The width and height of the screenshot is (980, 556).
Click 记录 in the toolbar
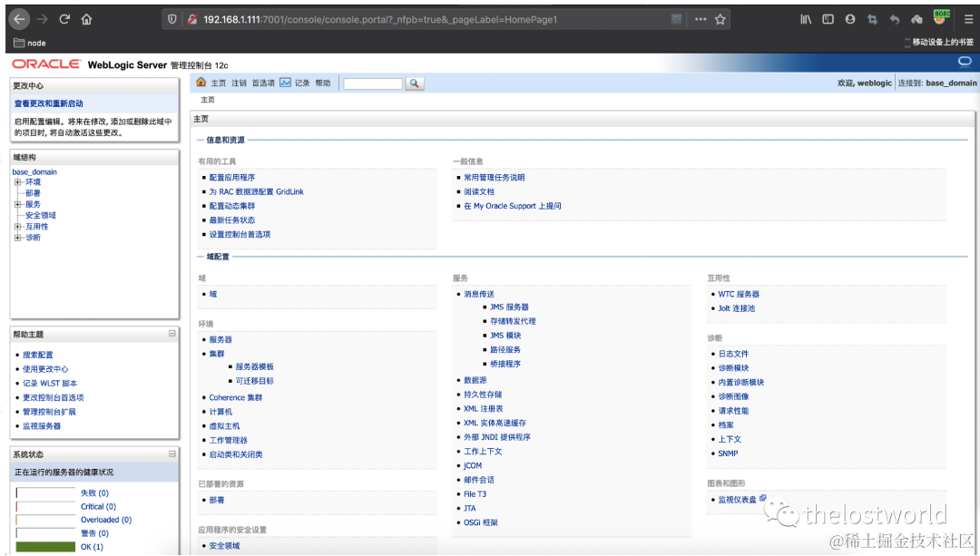tap(302, 83)
